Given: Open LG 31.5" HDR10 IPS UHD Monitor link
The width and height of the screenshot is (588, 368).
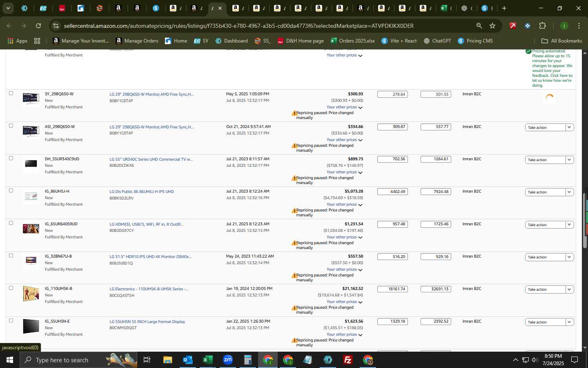Looking at the screenshot, I should tap(150, 257).
